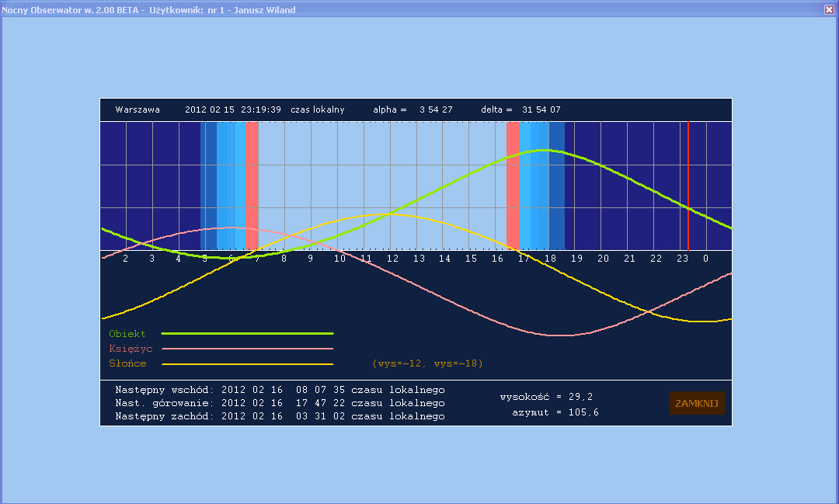Click the 'Nast. górowanie' row
The height and width of the screenshot is (504, 839).
pyautogui.click(x=280, y=403)
